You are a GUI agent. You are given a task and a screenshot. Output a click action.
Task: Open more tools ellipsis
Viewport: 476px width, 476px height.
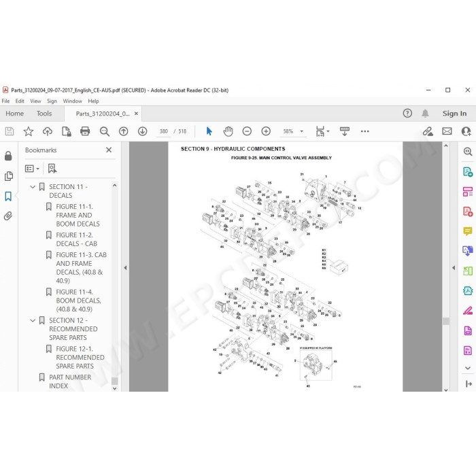click(365, 131)
